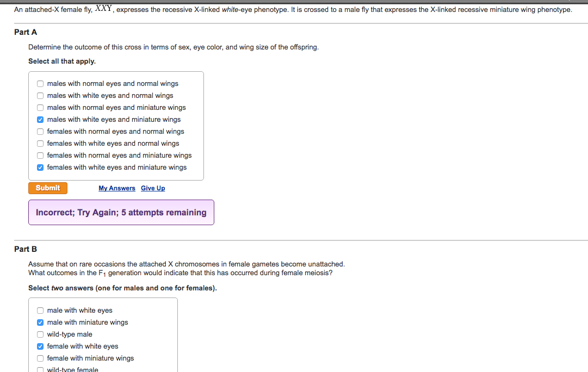The width and height of the screenshot is (588, 372).
Task: Check females with normal eyes and normal wings
Action: coord(40,132)
